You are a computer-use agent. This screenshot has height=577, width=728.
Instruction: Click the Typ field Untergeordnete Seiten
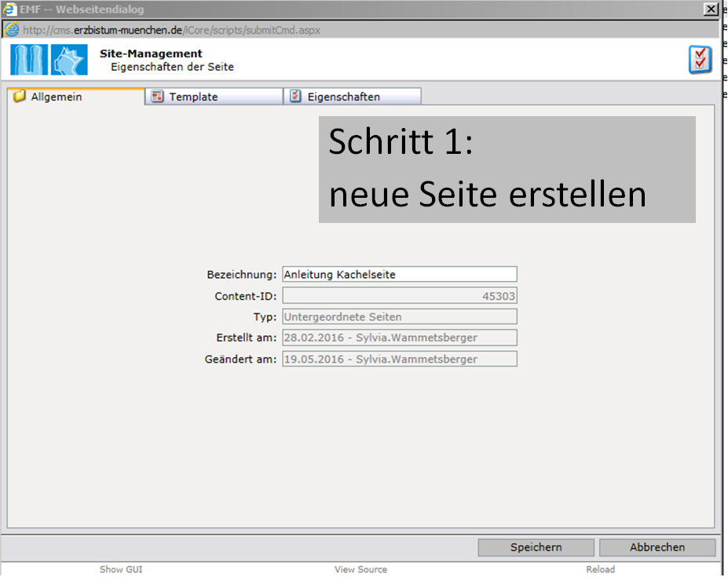[400, 316]
